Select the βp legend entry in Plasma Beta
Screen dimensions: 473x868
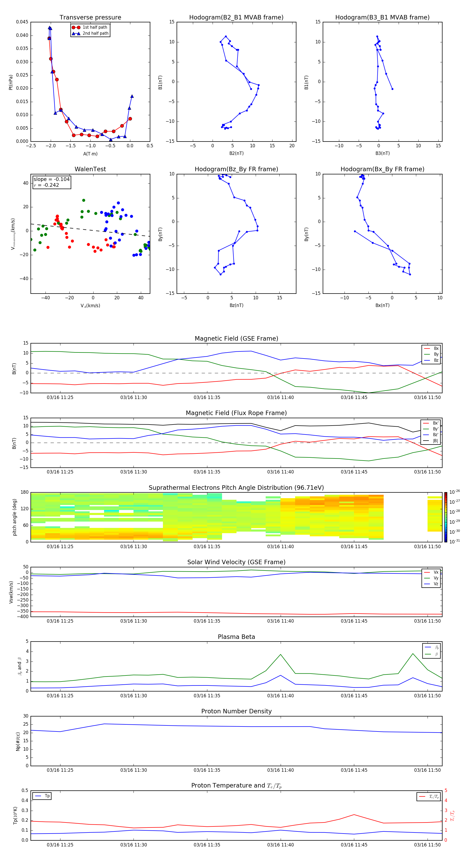(x=431, y=647)
